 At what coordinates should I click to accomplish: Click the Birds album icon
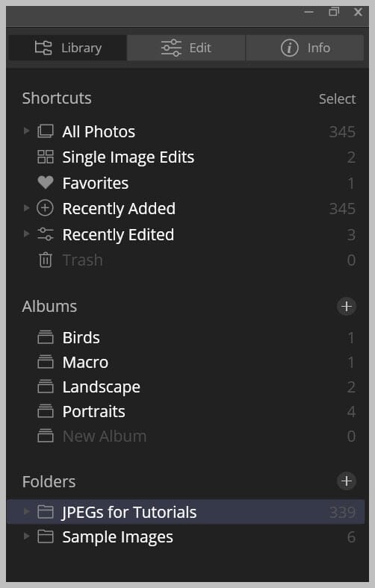tap(46, 337)
